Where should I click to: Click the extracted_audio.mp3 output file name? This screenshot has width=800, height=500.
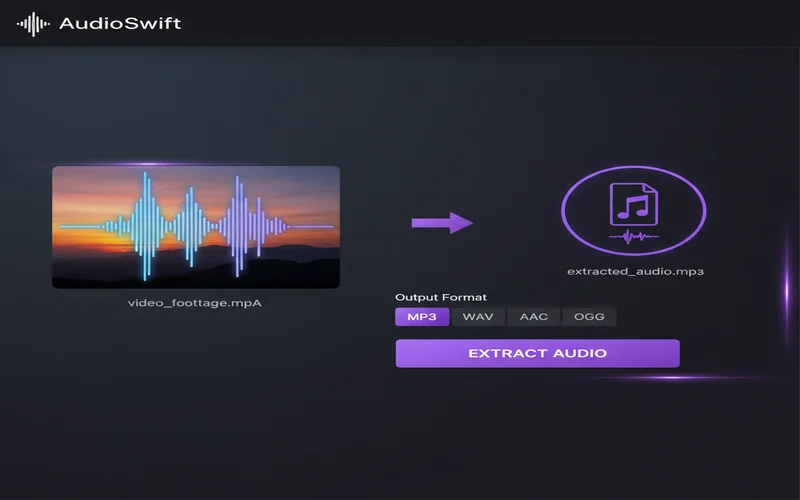[x=628, y=271]
